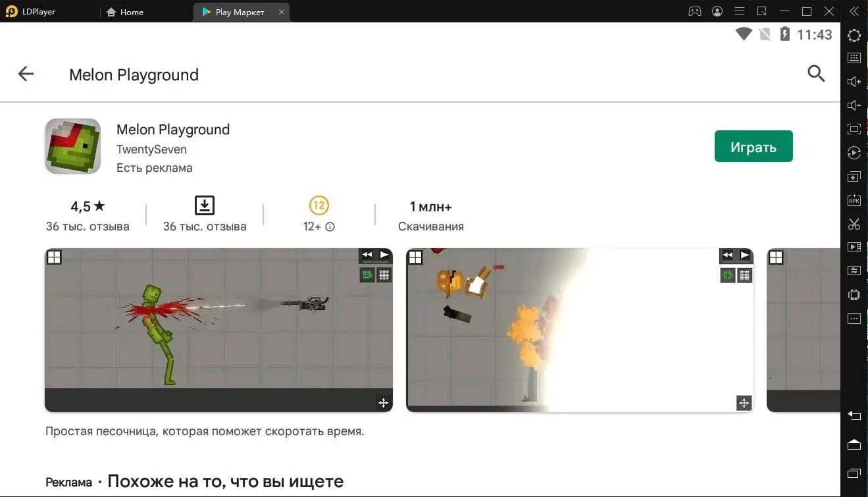Screen dimensions: 868x497
Task: Open the Melon Playground app icon
Action: [x=73, y=146]
